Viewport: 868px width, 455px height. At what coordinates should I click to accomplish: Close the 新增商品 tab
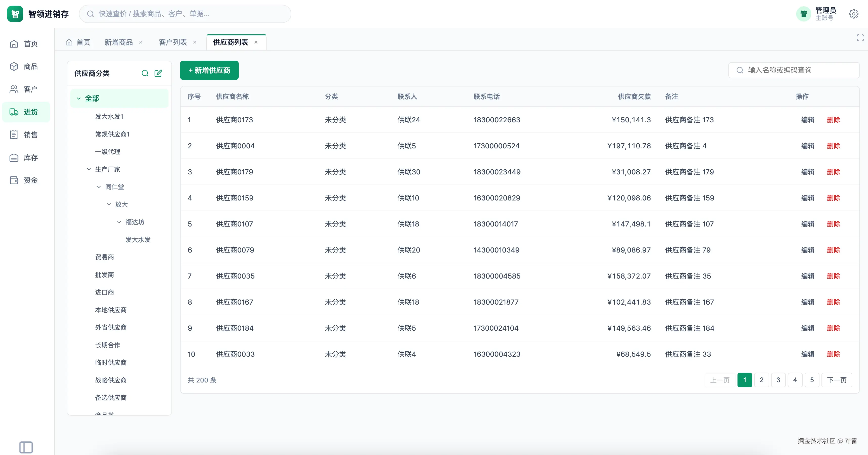click(141, 42)
